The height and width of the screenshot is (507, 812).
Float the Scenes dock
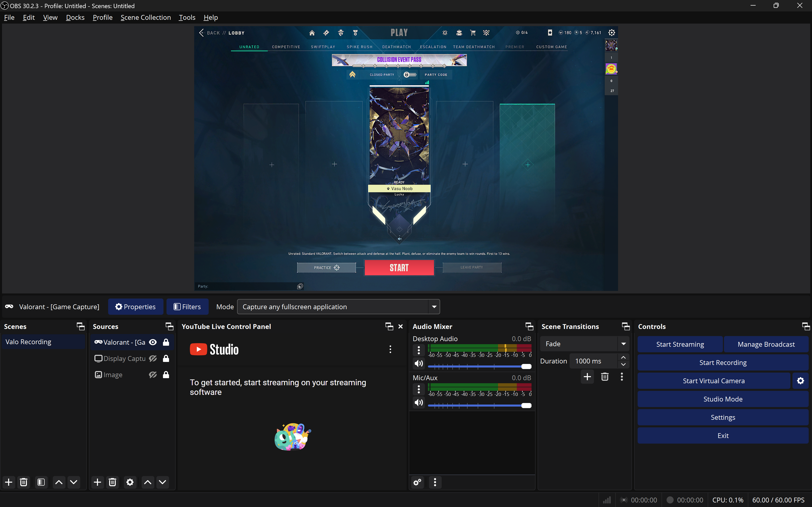point(80,326)
